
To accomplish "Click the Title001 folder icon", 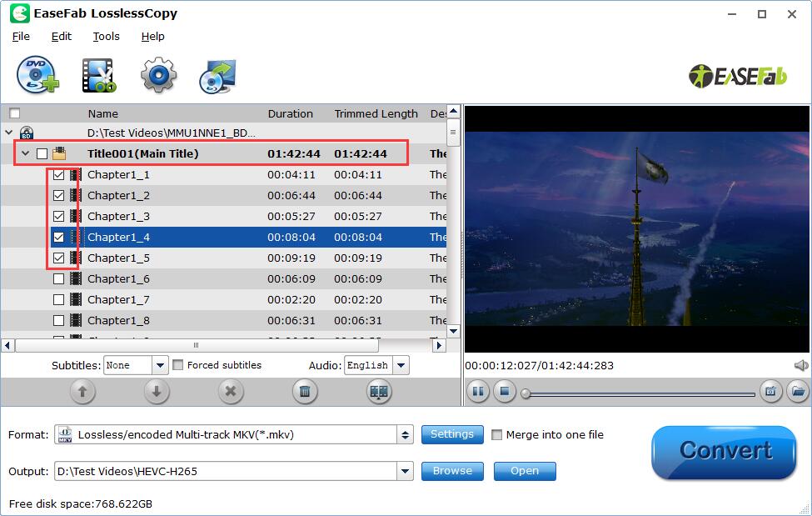I will coord(59,153).
